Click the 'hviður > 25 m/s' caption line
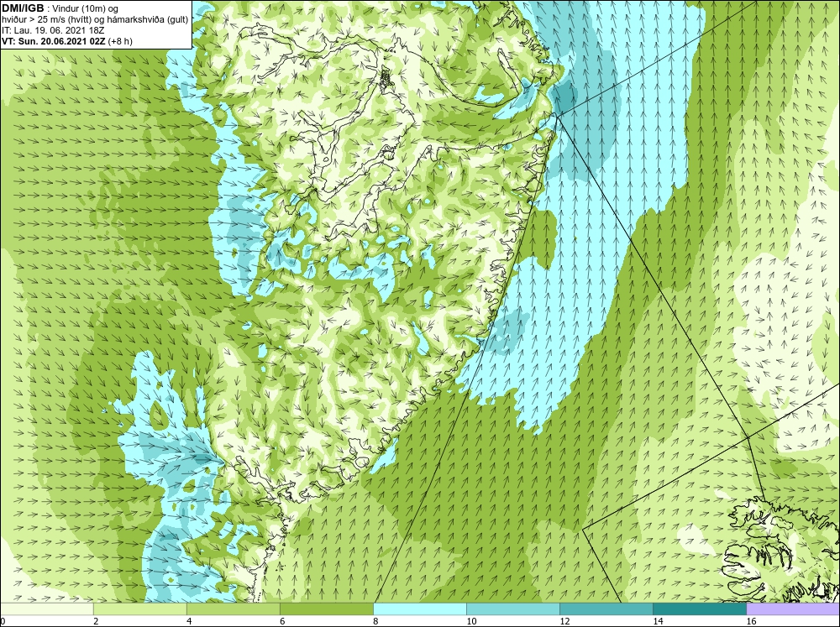 pyautogui.click(x=96, y=19)
